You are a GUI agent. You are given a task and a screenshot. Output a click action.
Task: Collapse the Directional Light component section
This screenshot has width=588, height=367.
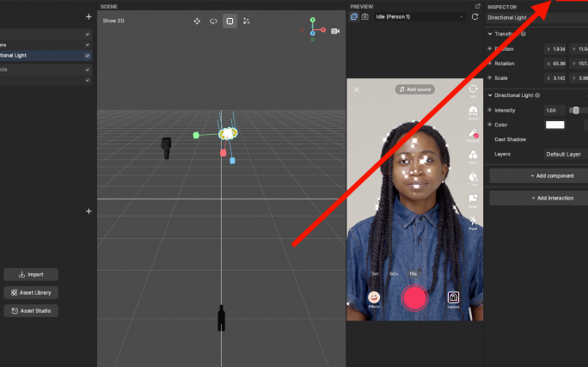490,95
